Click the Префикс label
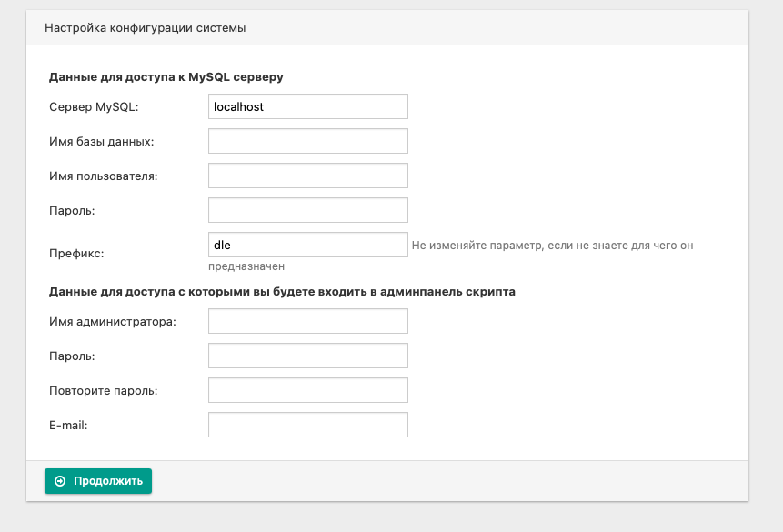 (76, 253)
